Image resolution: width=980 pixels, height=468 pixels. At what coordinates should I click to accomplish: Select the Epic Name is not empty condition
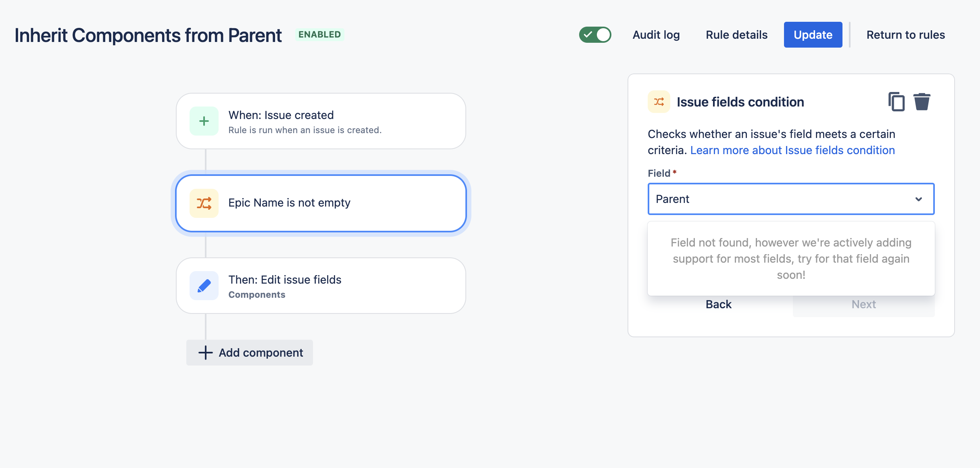point(321,203)
